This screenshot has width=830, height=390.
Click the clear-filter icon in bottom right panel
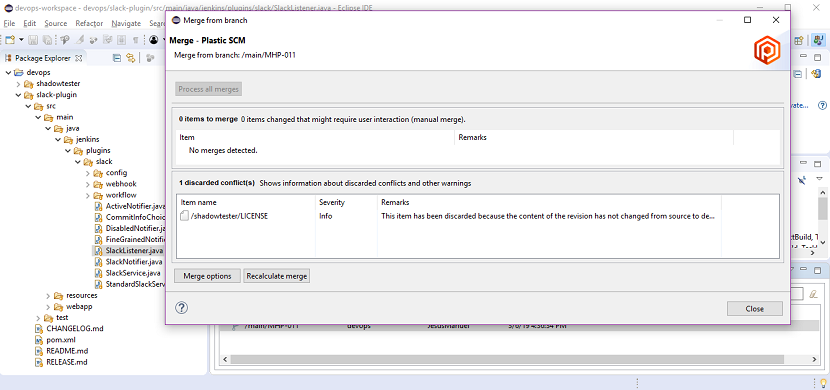click(x=813, y=293)
